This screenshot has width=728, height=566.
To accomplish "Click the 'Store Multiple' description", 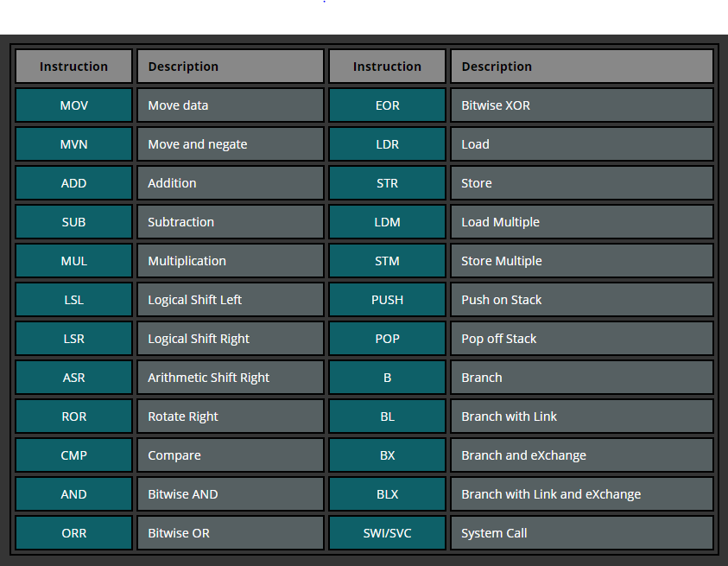I will coord(582,261).
